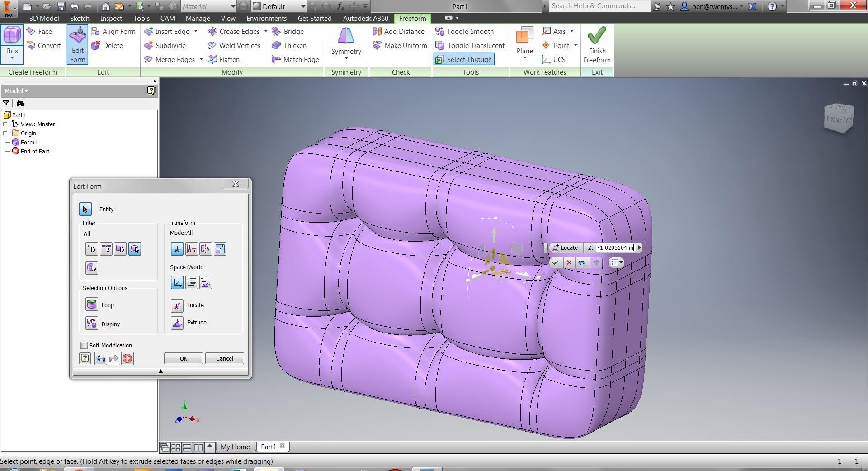
Task: Open the Environments ribbon tab
Action: 266,19
